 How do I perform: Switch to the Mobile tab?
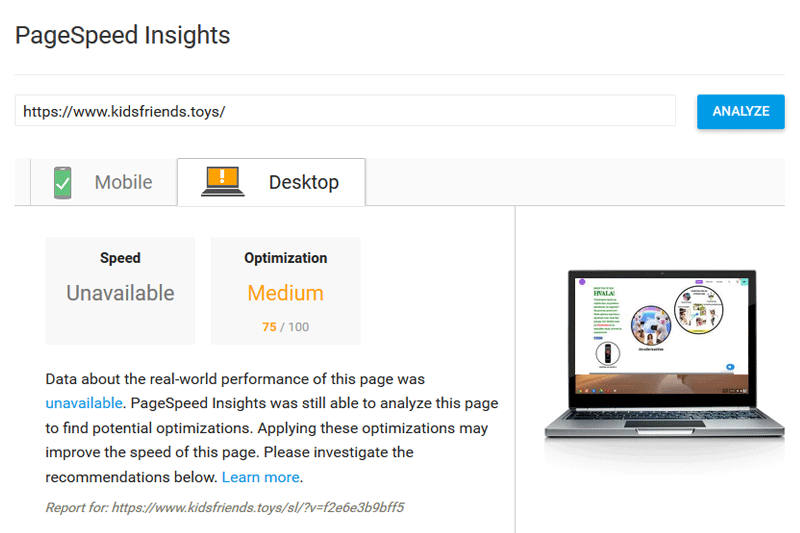[103, 182]
